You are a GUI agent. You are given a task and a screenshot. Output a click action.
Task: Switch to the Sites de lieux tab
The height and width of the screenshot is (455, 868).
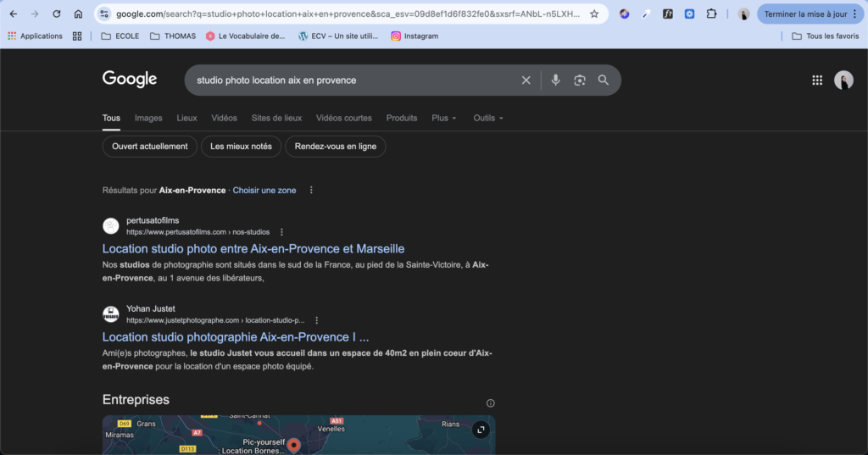point(276,118)
